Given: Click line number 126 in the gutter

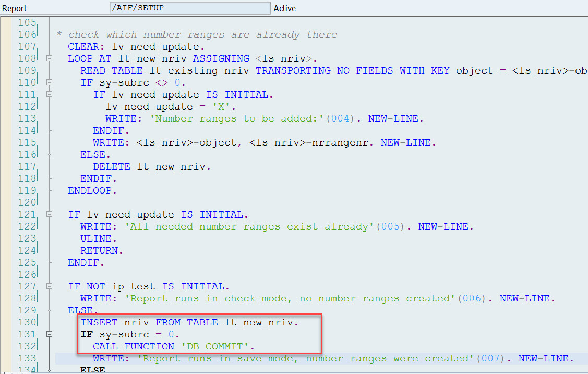Looking at the screenshot, I should [x=27, y=274].
